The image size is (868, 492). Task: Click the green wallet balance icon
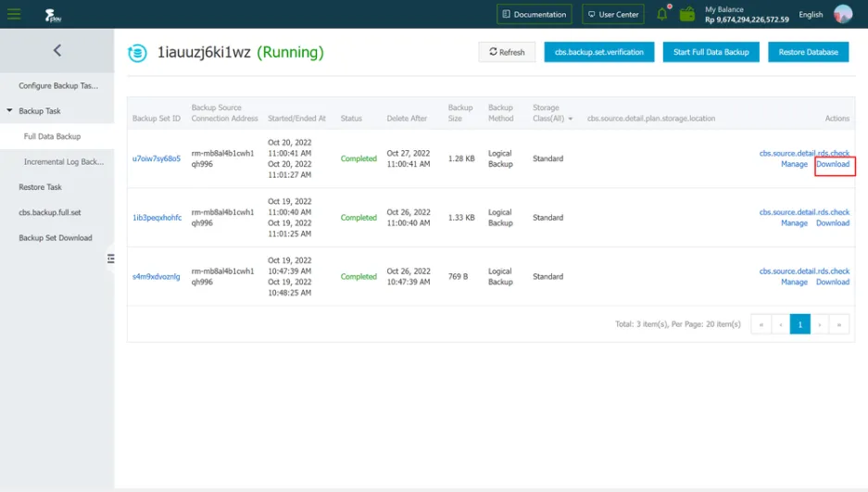click(x=687, y=14)
